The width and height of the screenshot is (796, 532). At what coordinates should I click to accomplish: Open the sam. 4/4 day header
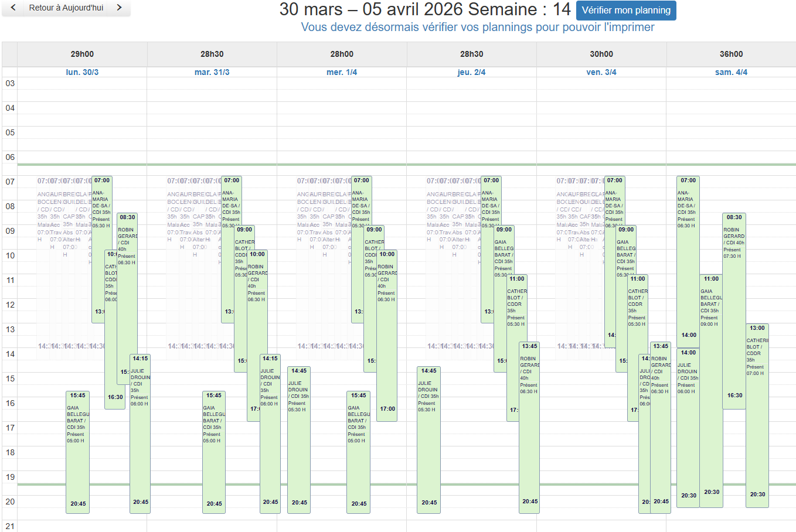731,72
